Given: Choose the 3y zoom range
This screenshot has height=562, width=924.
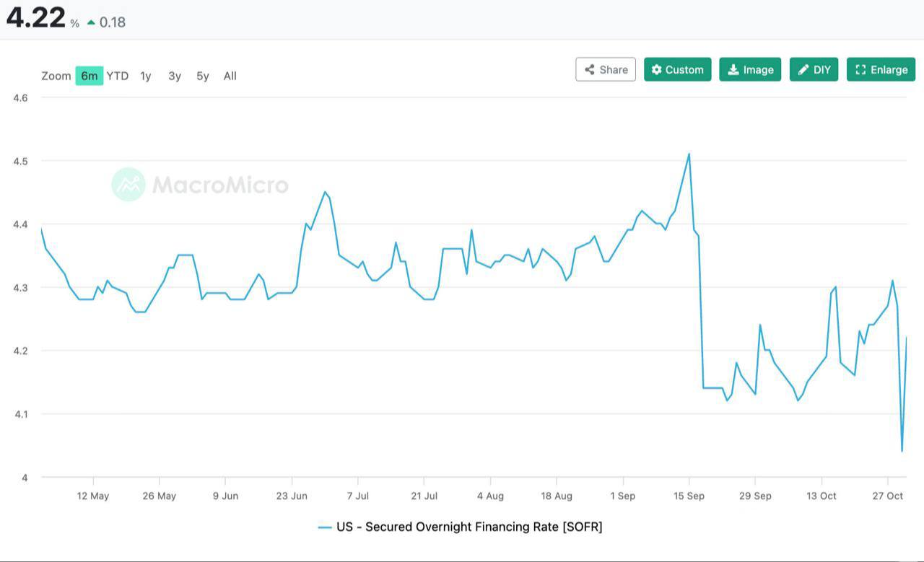Looking at the screenshot, I should point(175,76).
